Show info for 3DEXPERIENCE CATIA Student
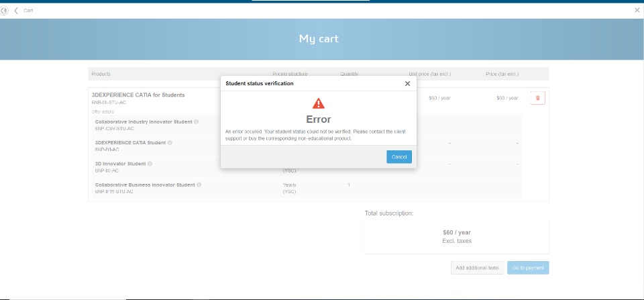Viewport: 644px width, 300px height. click(x=170, y=142)
